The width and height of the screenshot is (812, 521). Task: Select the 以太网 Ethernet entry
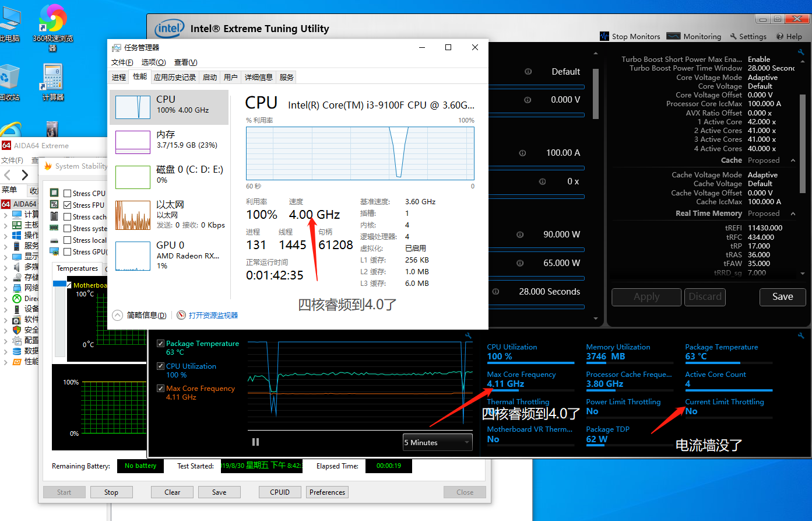point(169,214)
